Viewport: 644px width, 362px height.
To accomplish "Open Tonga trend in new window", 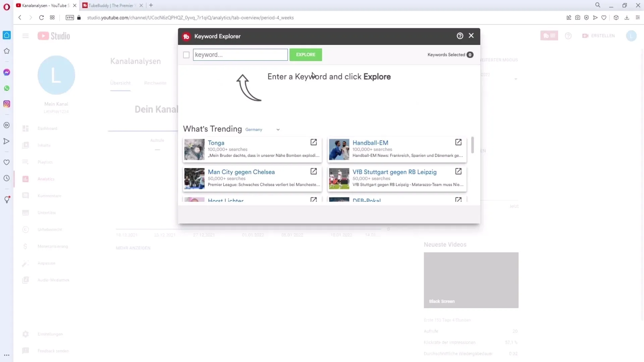I will coord(314,142).
